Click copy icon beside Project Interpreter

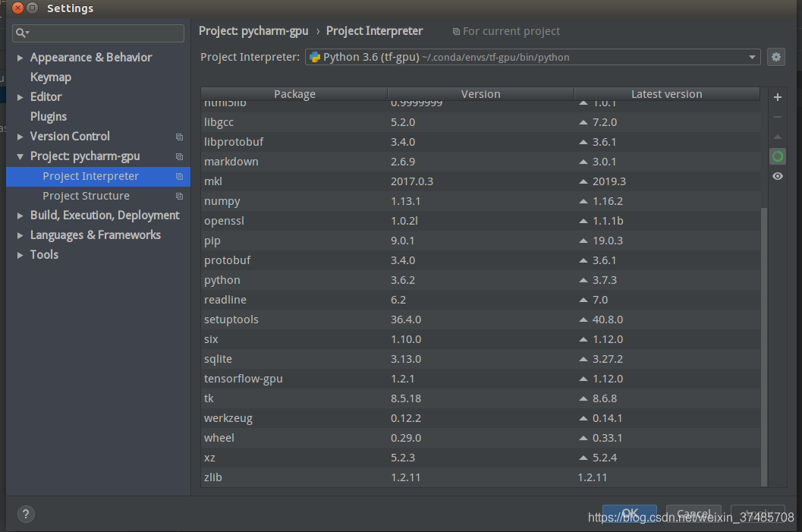pos(179,177)
